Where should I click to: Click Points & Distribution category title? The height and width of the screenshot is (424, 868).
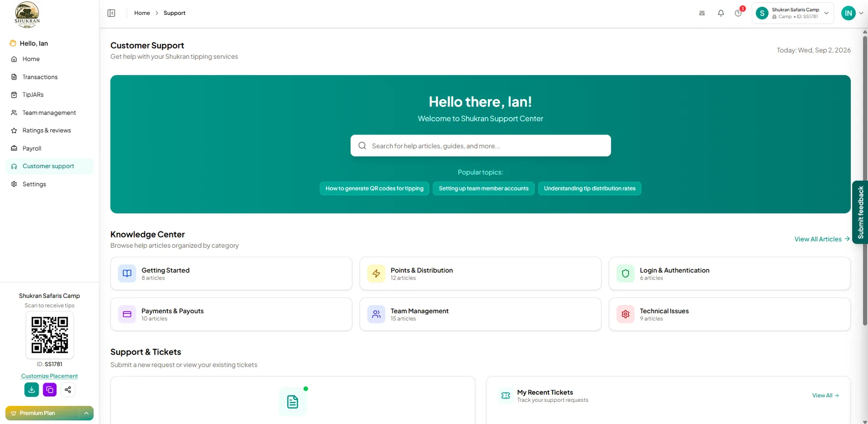pyautogui.click(x=421, y=270)
